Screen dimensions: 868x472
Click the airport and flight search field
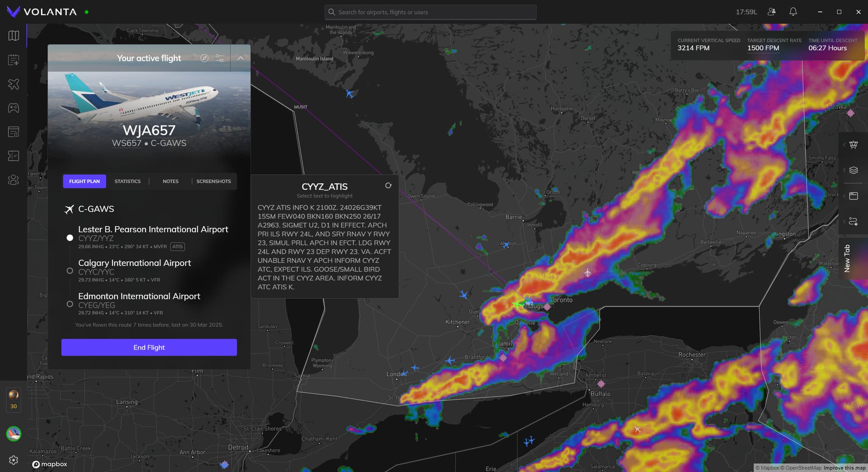click(x=430, y=12)
